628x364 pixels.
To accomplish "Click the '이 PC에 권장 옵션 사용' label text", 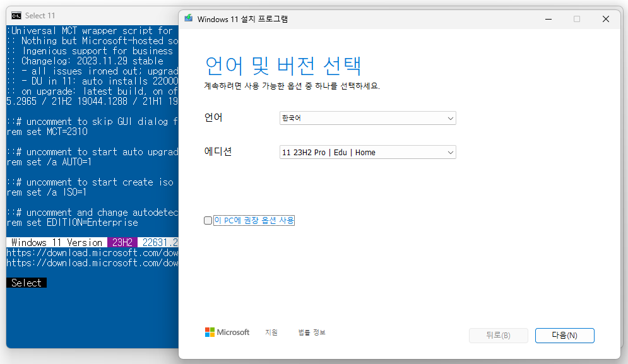I will coord(254,220).
